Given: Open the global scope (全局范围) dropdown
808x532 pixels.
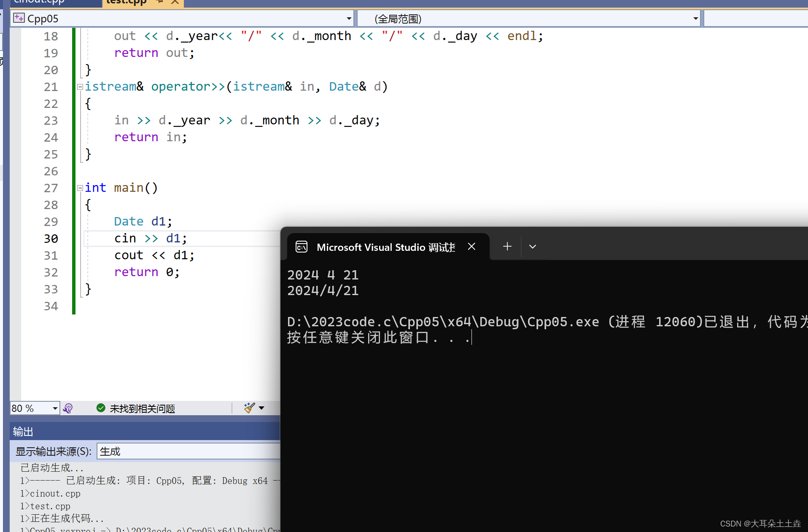Looking at the screenshot, I should [x=695, y=19].
